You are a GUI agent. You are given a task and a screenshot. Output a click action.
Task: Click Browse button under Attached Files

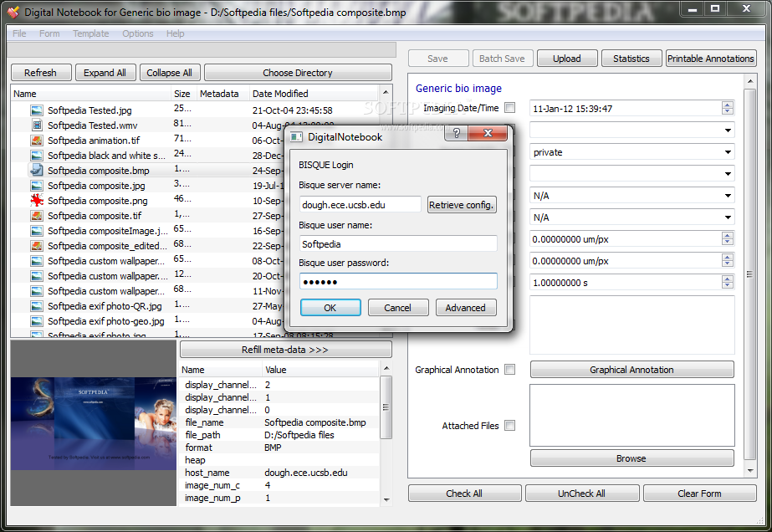[x=631, y=458]
